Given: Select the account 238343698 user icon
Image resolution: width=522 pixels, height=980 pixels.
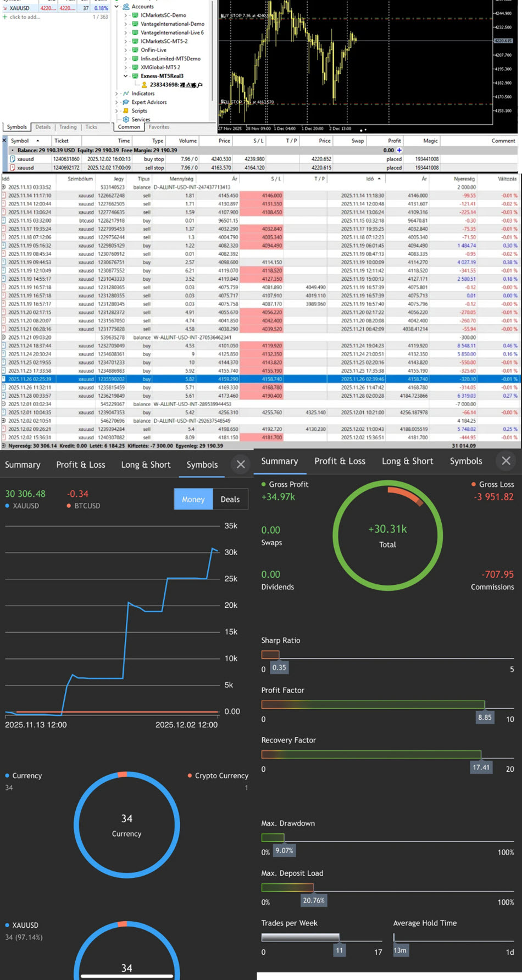Looking at the screenshot, I should (144, 85).
